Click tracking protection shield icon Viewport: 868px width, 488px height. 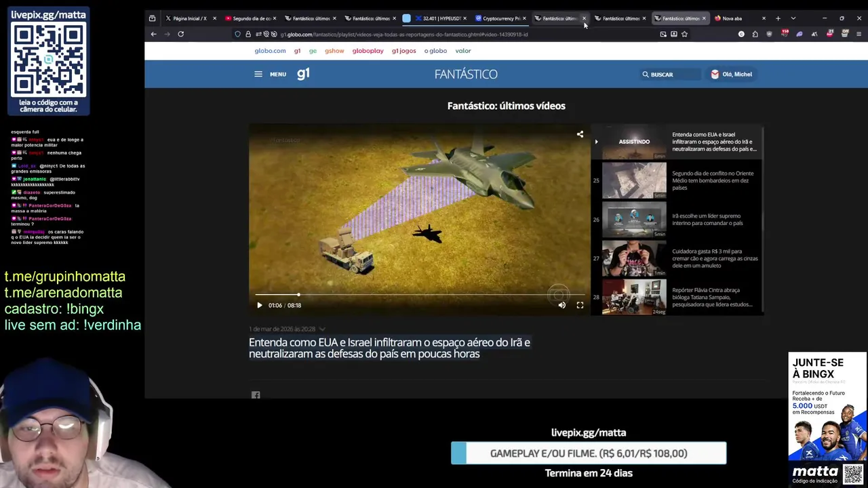click(237, 34)
